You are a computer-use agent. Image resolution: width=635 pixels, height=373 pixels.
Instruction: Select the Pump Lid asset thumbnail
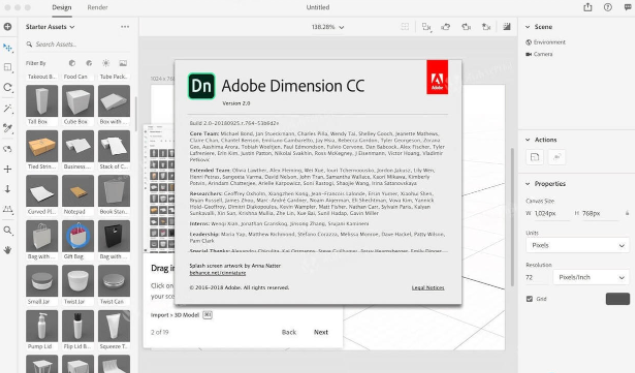pos(42,326)
